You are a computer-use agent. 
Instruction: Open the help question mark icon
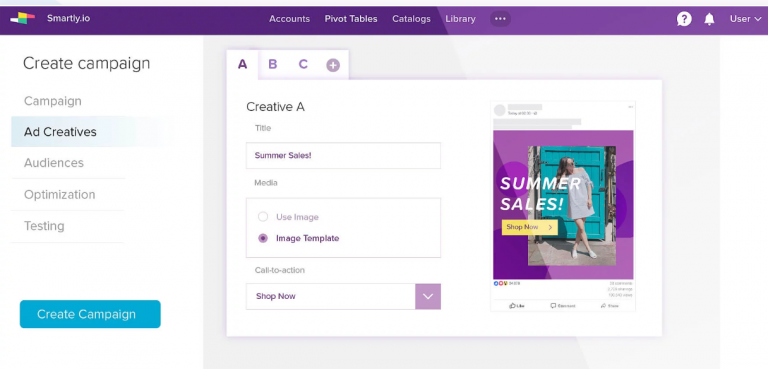click(x=684, y=19)
